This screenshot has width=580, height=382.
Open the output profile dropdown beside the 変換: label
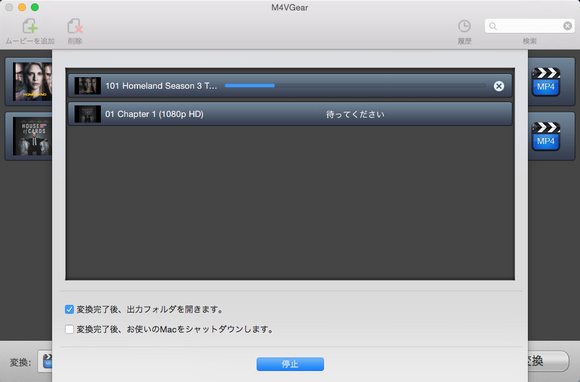coord(45,361)
